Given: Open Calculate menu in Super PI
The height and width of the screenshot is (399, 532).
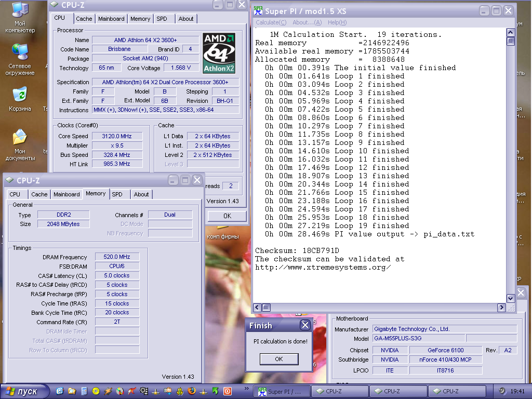Looking at the screenshot, I should pyautogui.click(x=271, y=22).
